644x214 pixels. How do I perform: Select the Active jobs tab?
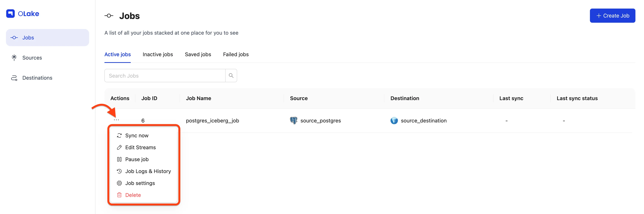(x=117, y=54)
